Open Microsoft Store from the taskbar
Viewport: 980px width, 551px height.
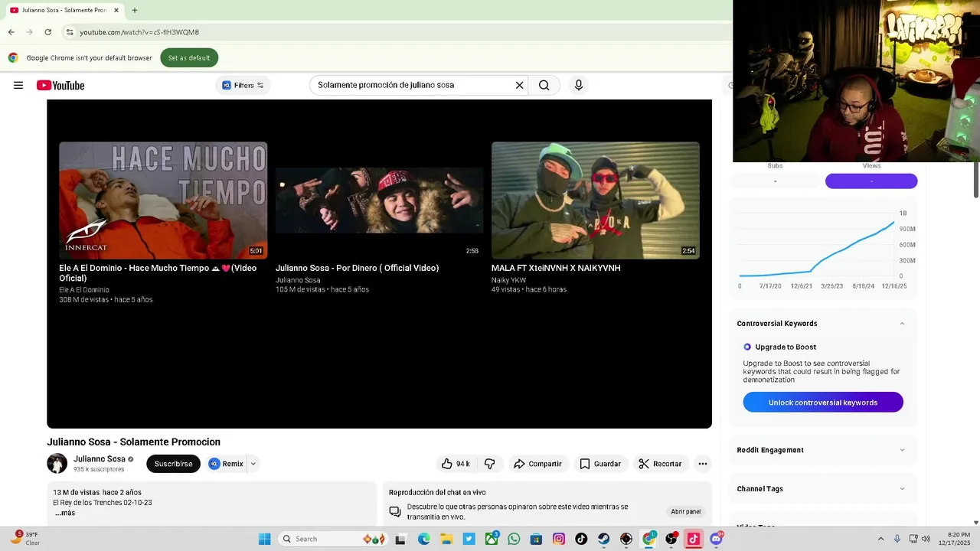(537, 539)
